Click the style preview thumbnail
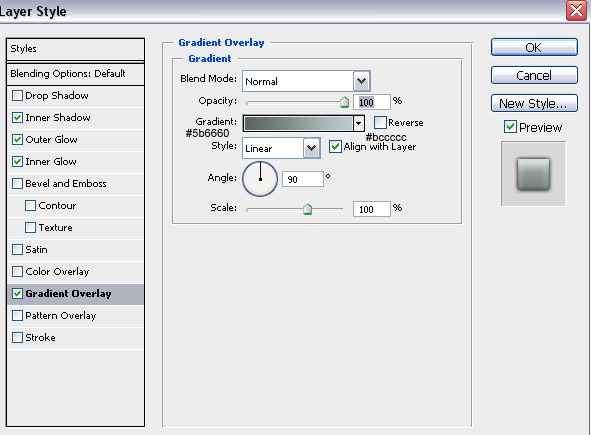This screenshot has height=435, width=591. 533,174
